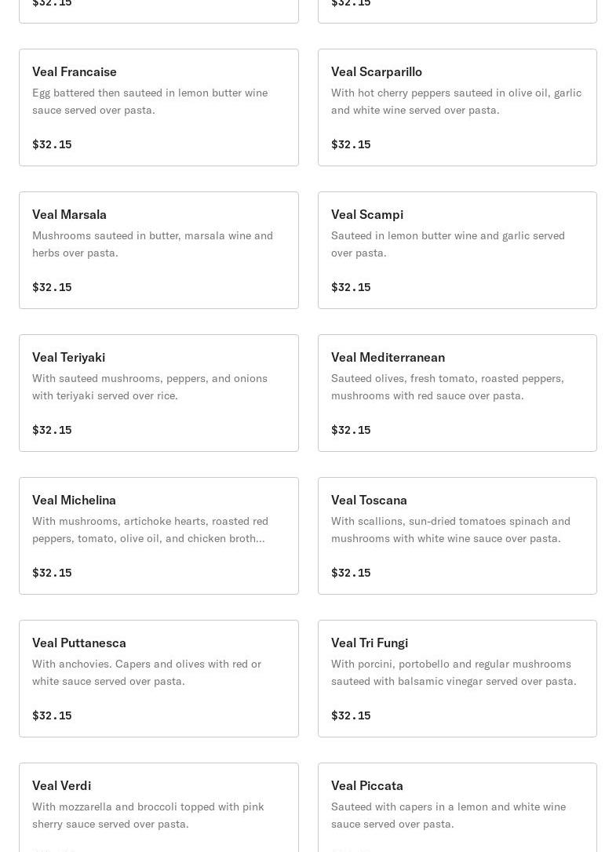616x852 pixels.
Task: Click the Veal Michelina truncated description
Action: (x=150, y=530)
